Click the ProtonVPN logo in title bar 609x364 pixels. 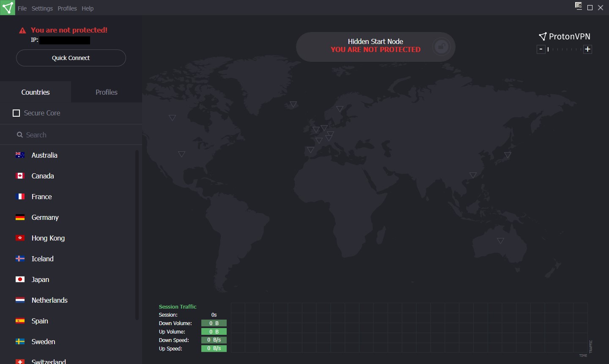tap(8, 8)
